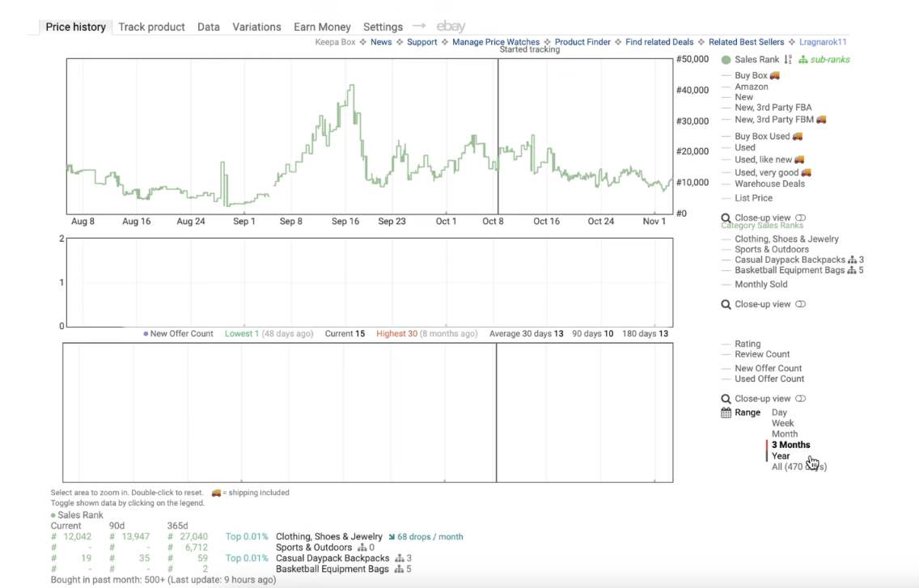
Task: Select the Year range
Action: 781,456
